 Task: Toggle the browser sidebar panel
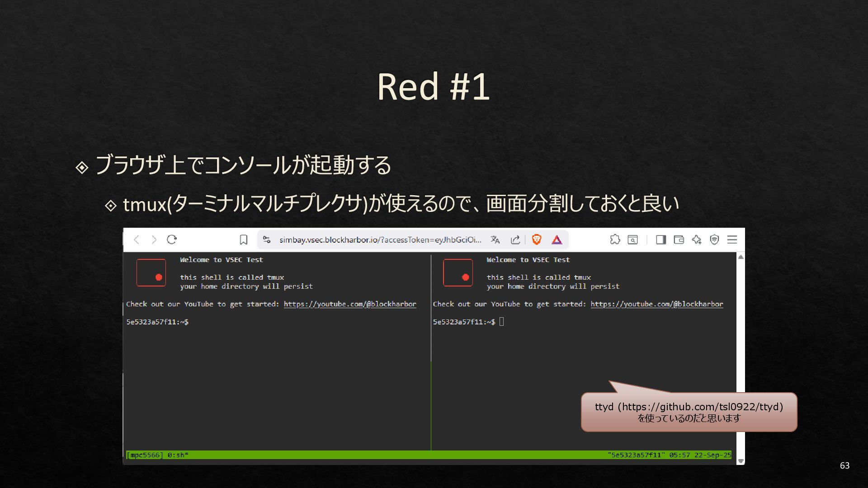tap(661, 239)
